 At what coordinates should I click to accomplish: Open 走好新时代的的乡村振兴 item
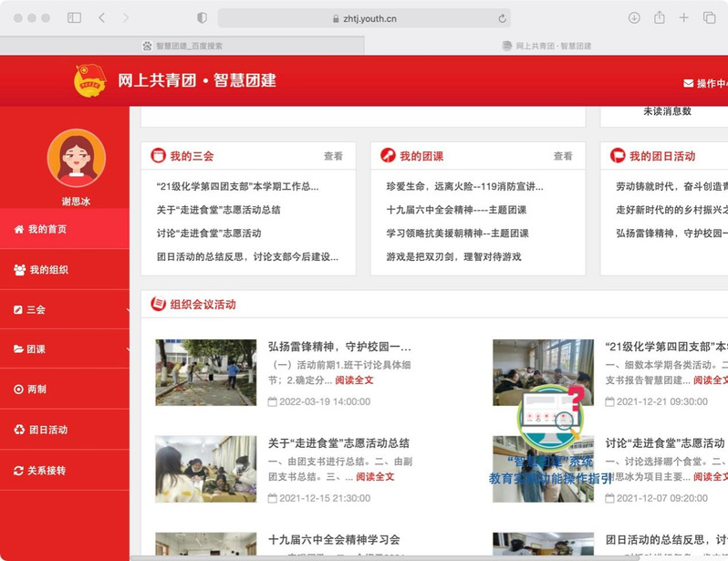(x=671, y=210)
